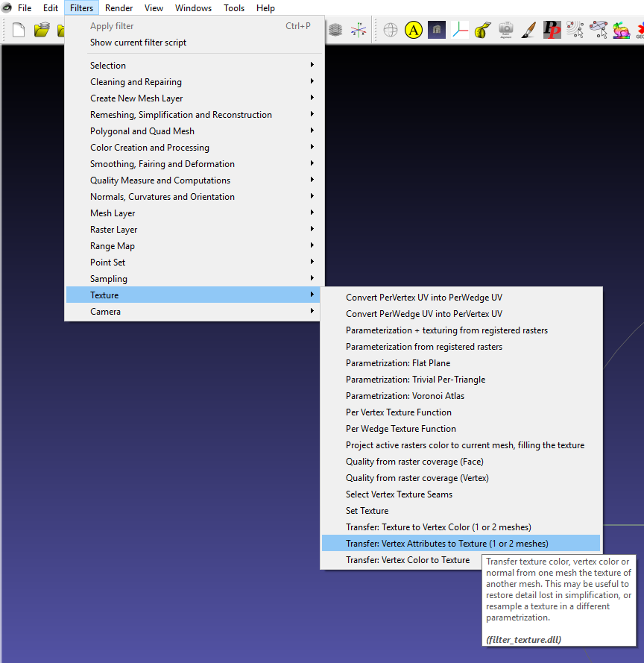The image size is (644, 663).
Task: Choose Parameterization from registered rasters
Action: (461, 347)
